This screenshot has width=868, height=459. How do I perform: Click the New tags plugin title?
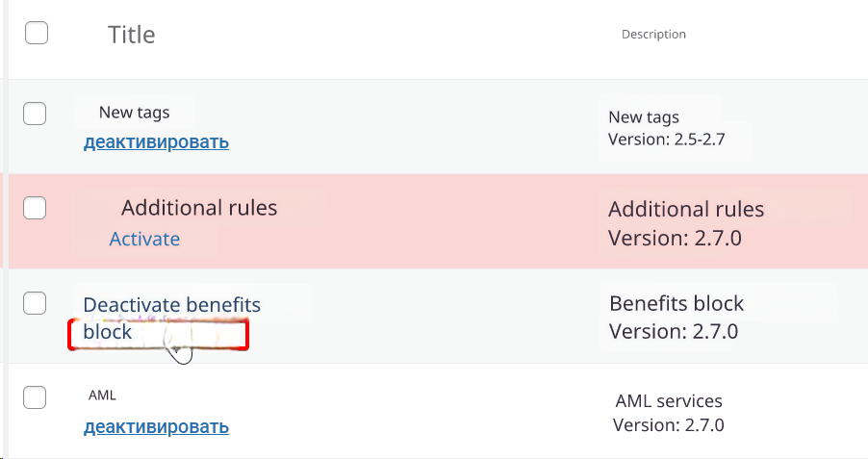tap(135, 113)
